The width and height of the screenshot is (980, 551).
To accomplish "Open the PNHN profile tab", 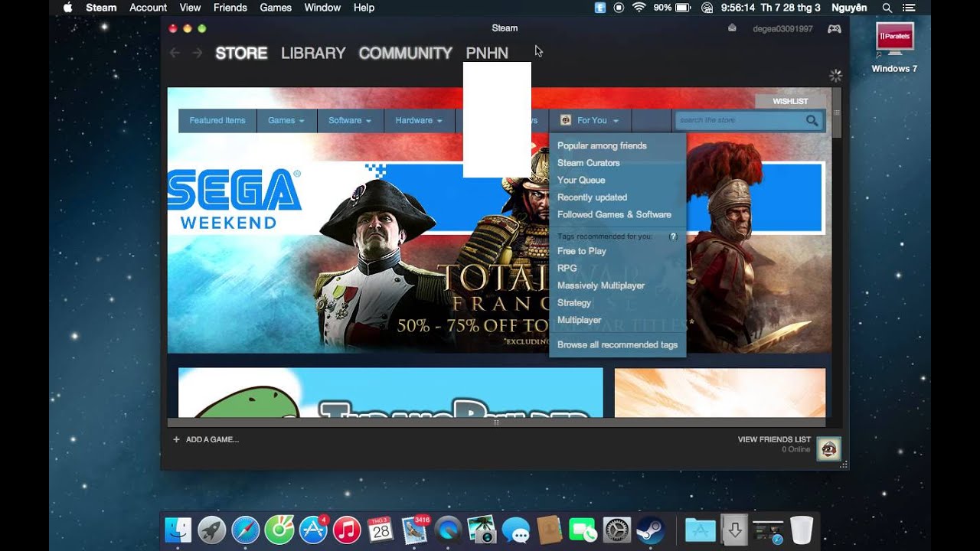I will (x=487, y=53).
